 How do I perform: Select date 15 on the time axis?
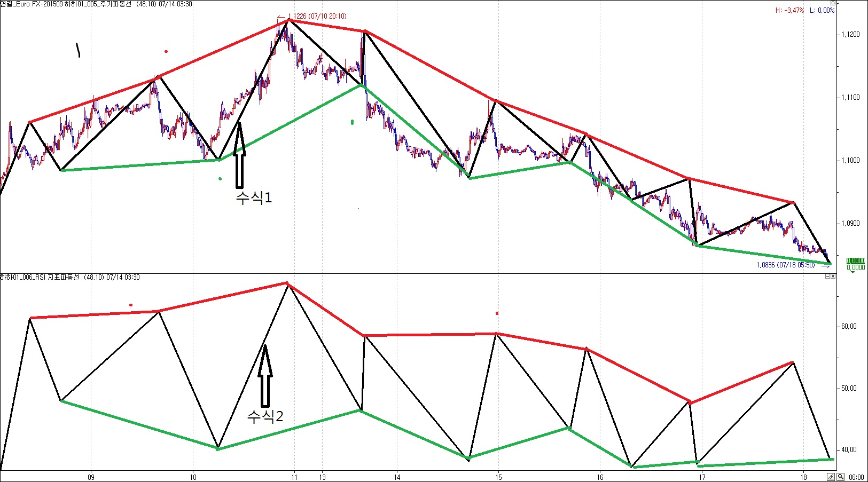pos(498,477)
